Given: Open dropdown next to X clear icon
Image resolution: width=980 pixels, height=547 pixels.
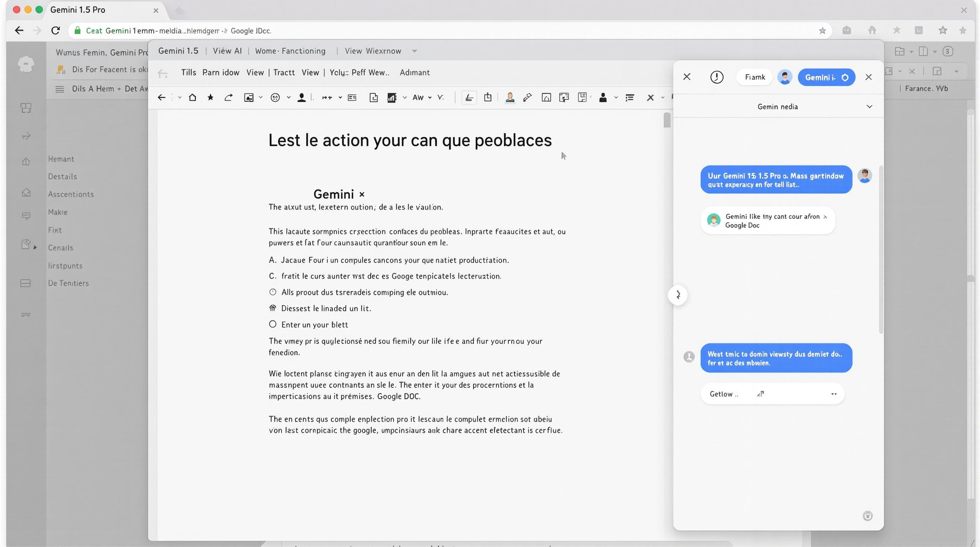Looking at the screenshot, I should 663,98.
